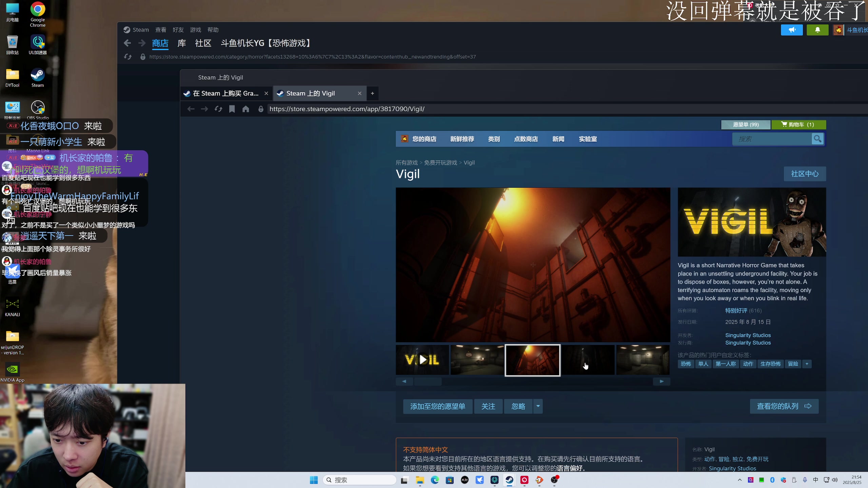Open DYTool folder on desktop
The image size is (868, 488).
coord(12,78)
